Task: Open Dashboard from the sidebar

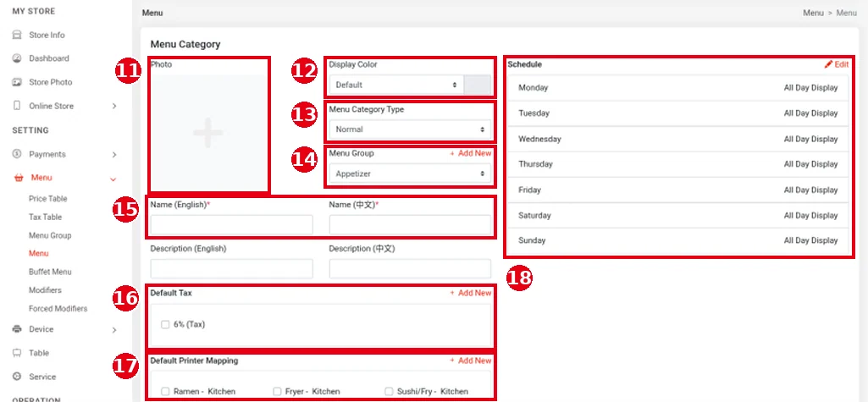Action: tap(49, 58)
